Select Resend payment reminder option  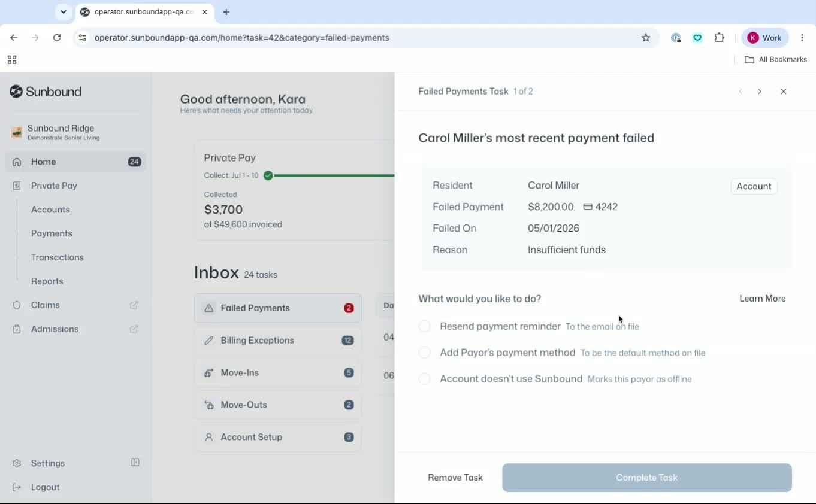[424, 326]
